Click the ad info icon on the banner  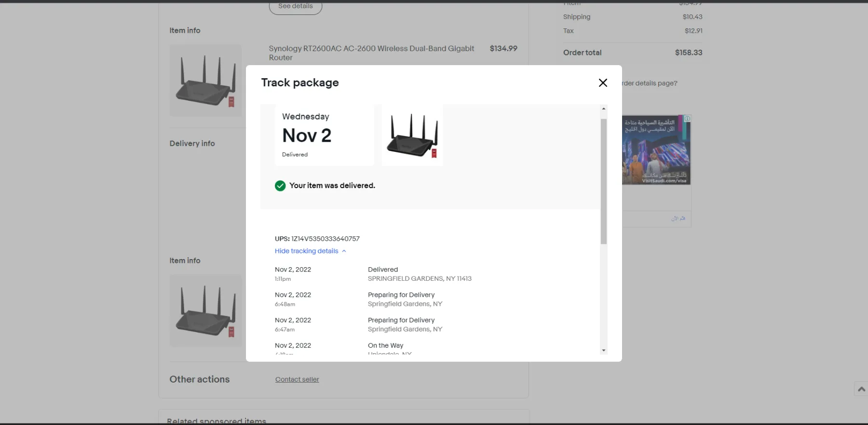point(687,119)
